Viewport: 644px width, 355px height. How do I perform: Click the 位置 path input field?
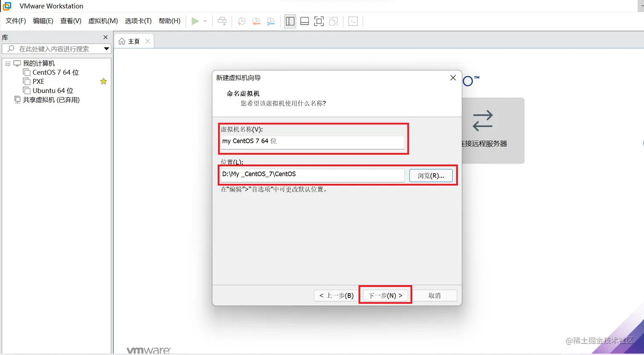(x=312, y=175)
